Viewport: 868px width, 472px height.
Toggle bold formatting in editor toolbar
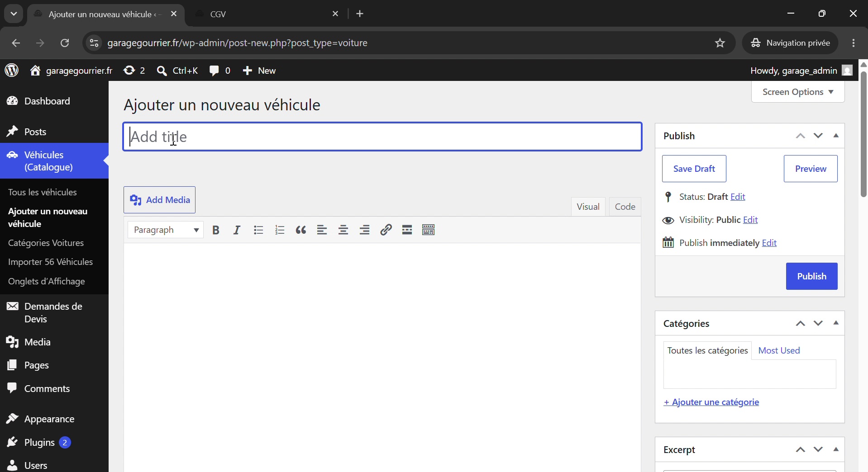[216, 230]
